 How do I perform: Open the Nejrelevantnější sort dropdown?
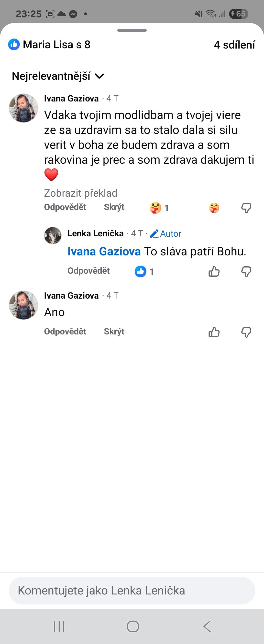click(x=58, y=76)
